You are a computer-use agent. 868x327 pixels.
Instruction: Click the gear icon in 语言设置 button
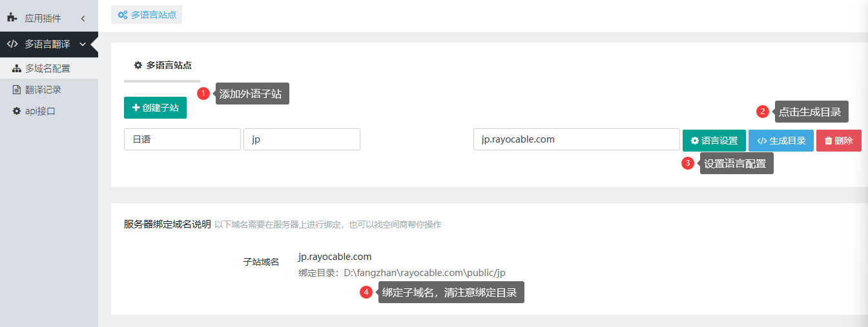[694, 141]
